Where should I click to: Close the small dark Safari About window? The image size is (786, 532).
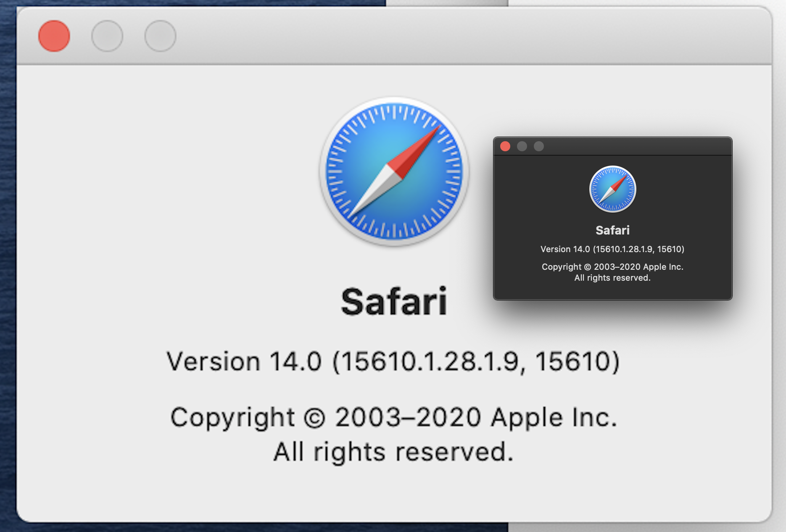pos(505,146)
